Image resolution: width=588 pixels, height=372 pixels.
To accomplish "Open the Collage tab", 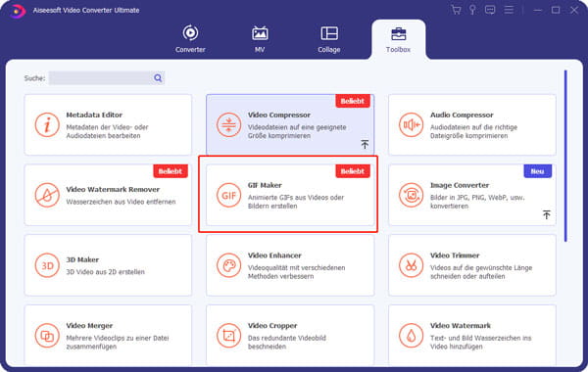I will pos(329,39).
